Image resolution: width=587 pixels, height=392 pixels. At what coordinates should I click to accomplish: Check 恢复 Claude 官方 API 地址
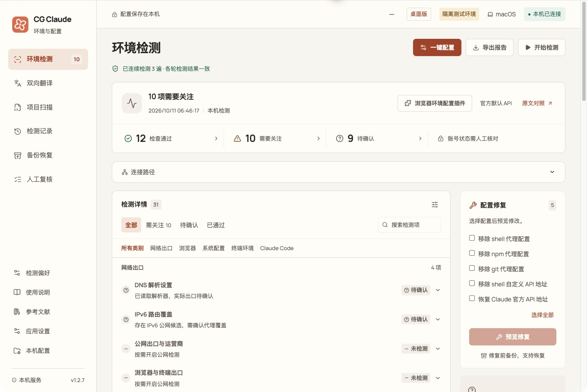point(472,298)
